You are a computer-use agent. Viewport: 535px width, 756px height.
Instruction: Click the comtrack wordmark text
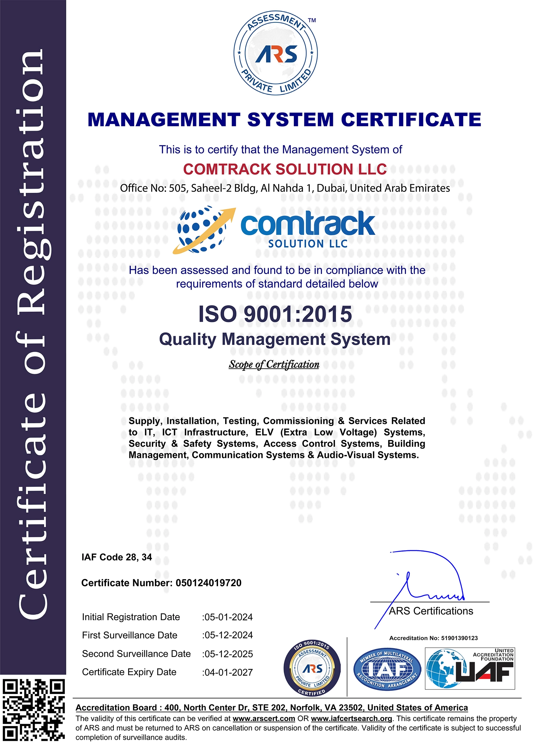coord(308,223)
